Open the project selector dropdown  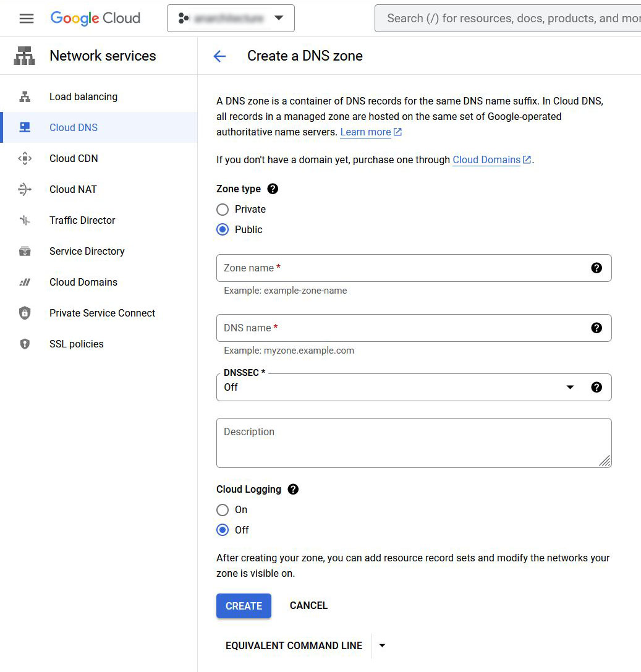231,18
